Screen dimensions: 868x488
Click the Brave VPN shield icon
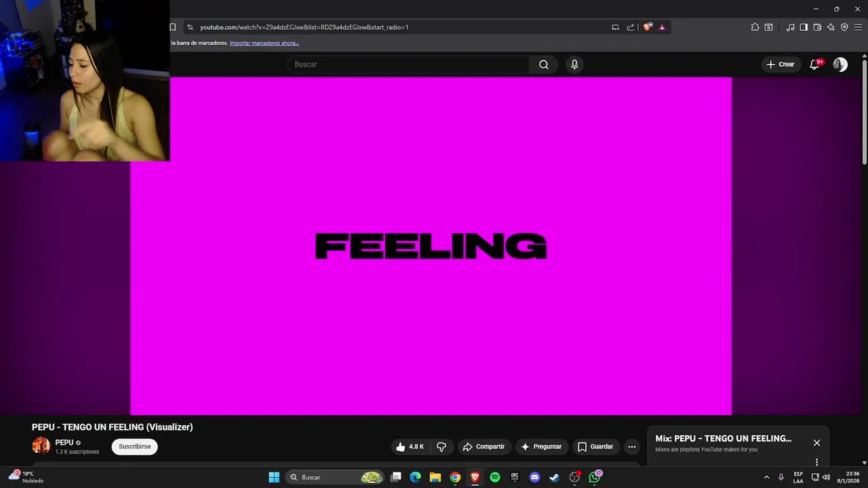point(844,27)
